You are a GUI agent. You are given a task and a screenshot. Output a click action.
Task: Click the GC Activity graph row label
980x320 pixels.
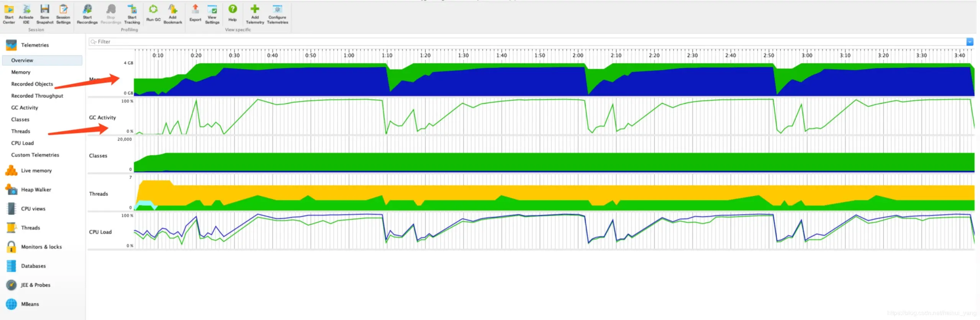(102, 118)
